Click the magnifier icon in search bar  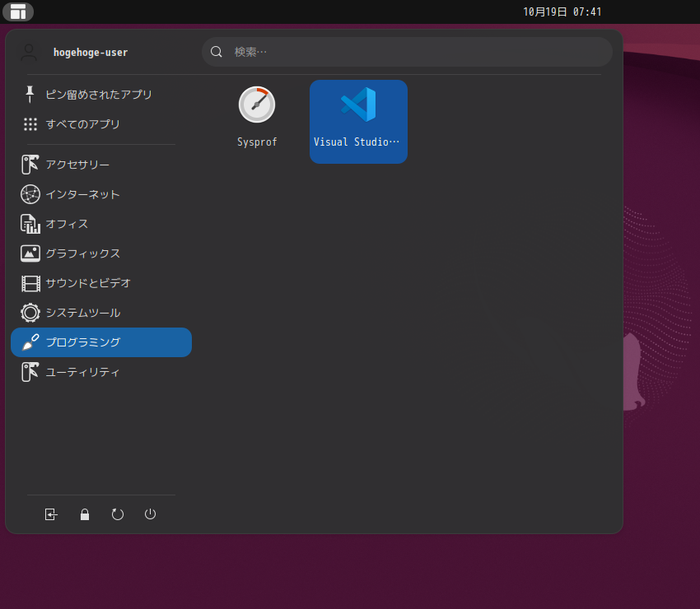pyautogui.click(x=217, y=52)
